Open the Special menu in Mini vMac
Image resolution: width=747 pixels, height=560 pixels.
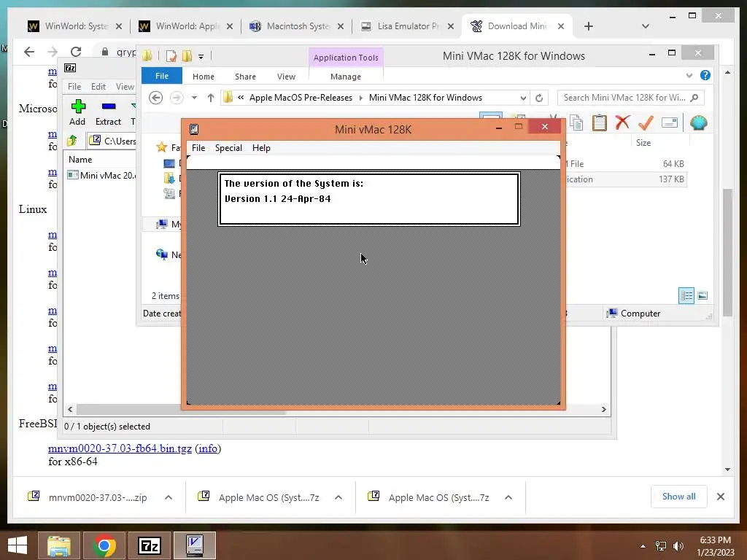[228, 148]
